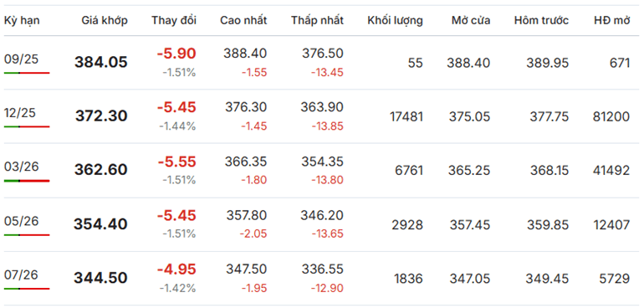Select the 12/25 contract term
644x308 pixels.
point(22,113)
